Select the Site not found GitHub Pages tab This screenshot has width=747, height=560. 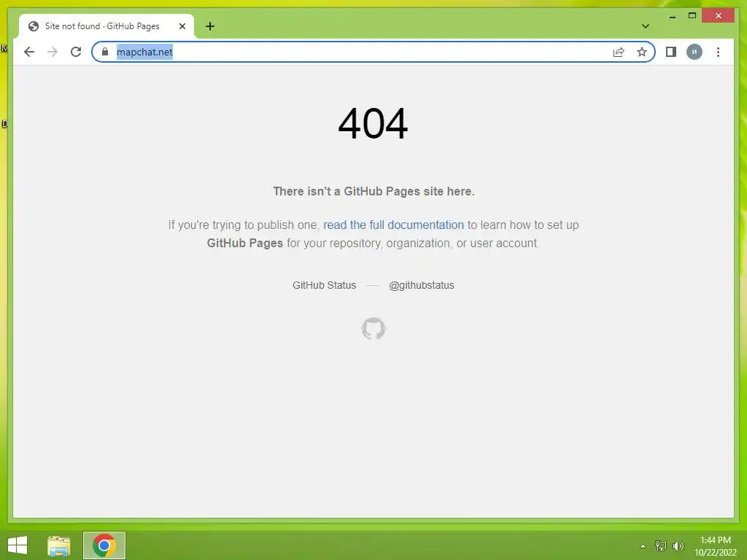[107, 26]
